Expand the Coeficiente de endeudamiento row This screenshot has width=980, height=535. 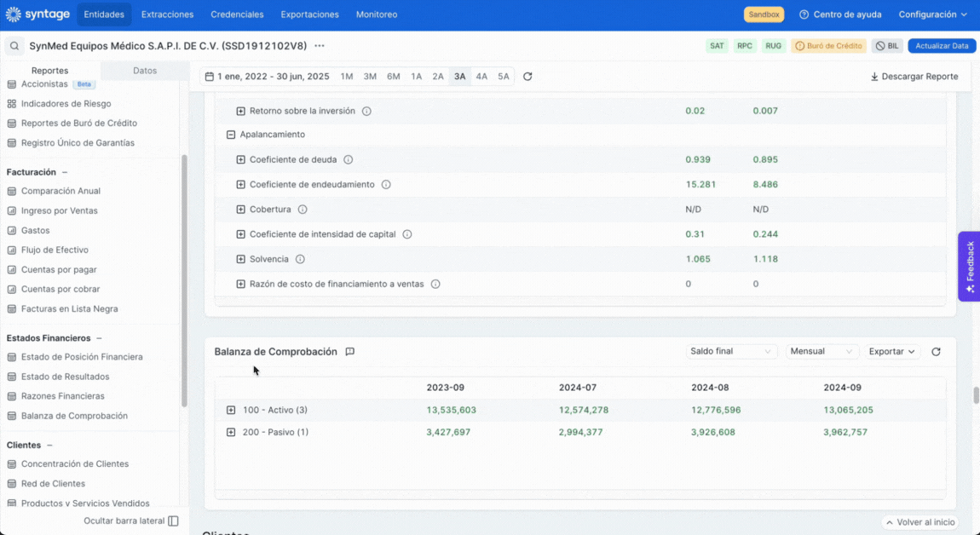[240, 185]
